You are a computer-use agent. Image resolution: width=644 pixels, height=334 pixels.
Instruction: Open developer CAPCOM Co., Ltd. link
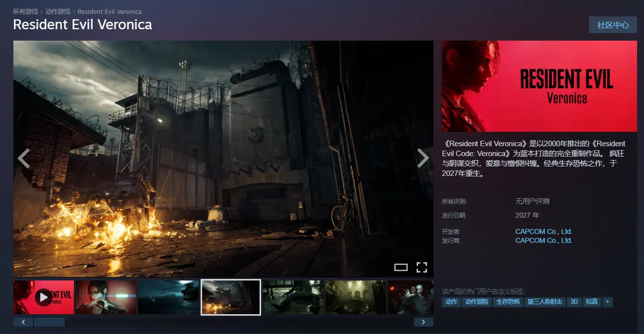pyautogui.click(x=543, y=231)
